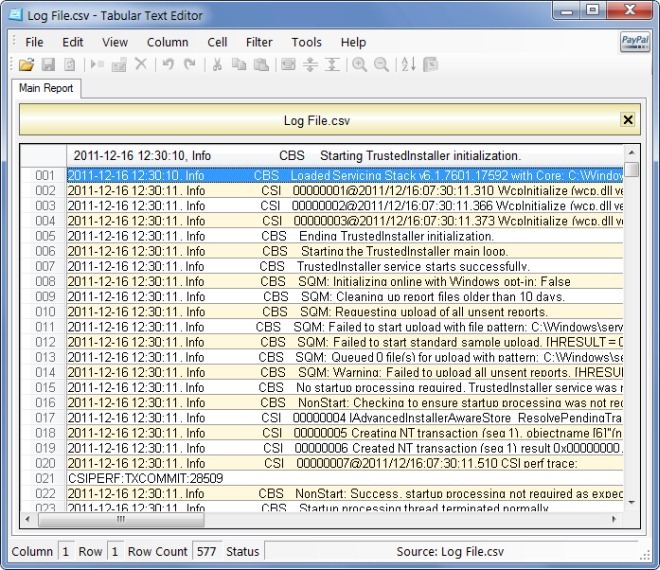Image resolution: width=660 pixels, height=570 pixels.
Task: Click the Copy icon in toolbar
Action: pyautogui.click(x=239, y=64)
